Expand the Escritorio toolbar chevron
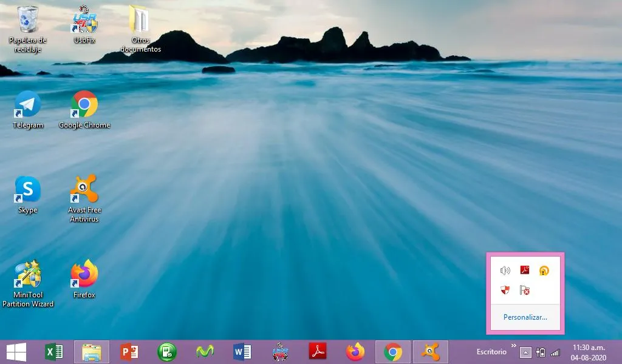 click(514, 346)
